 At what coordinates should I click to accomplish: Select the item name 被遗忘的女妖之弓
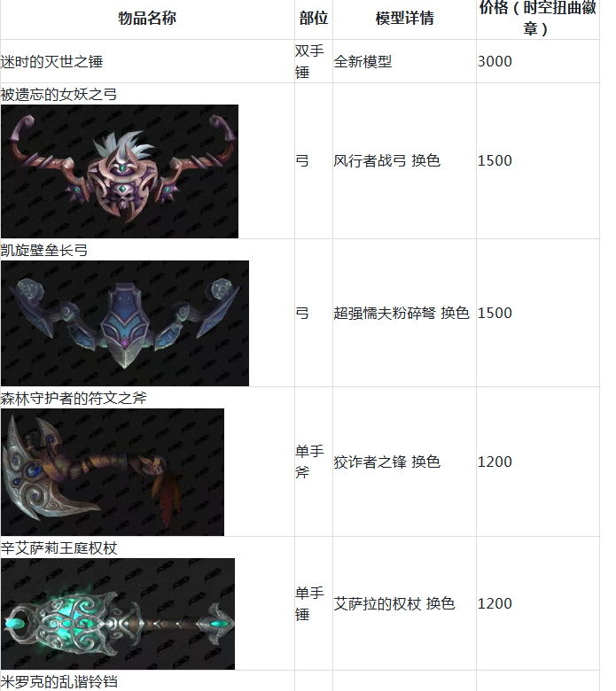point(58,94)
